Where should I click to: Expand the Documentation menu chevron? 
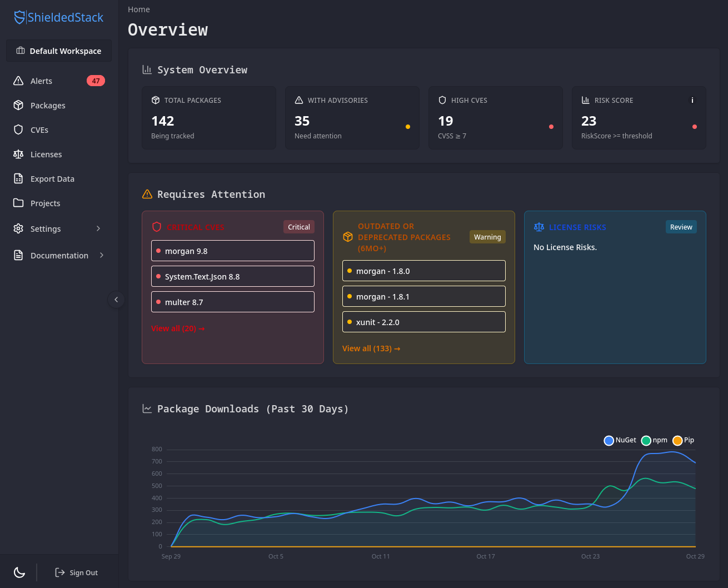[x=101, y=255]
